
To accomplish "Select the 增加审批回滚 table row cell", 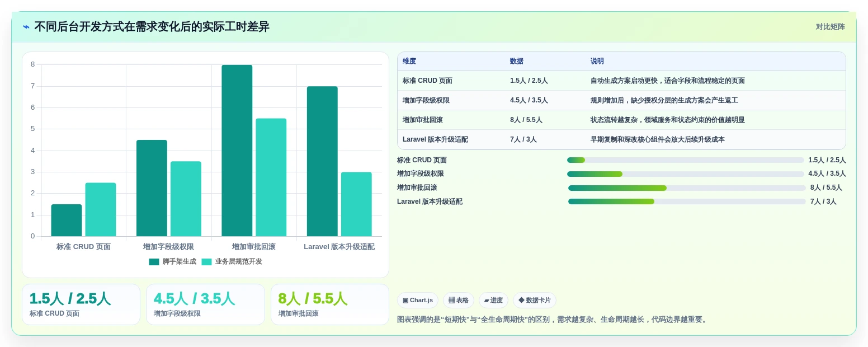I will 423,120.
